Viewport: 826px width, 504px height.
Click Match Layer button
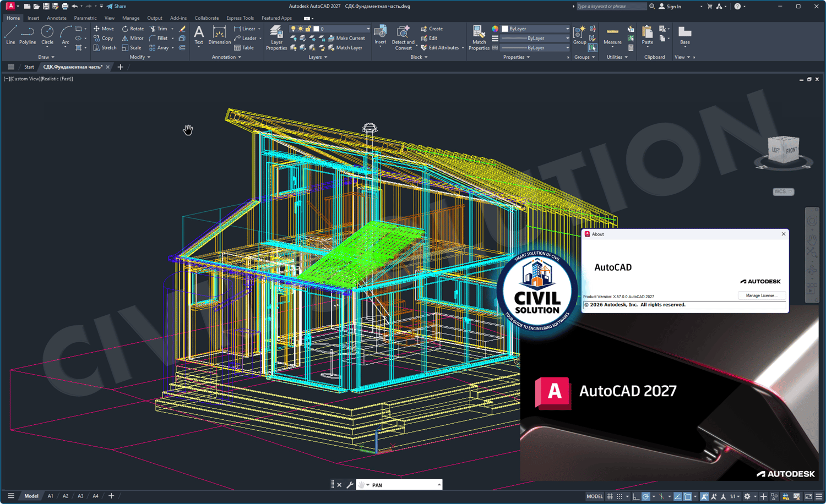point(345,47)
